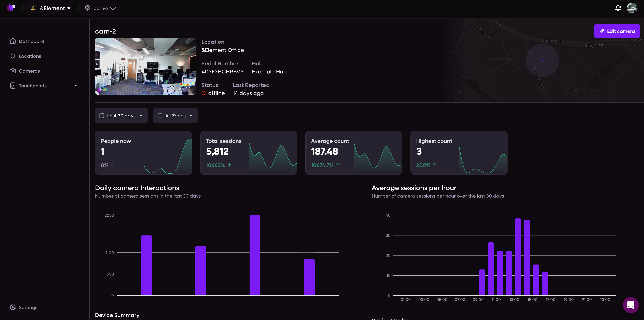Screen dimensions: 644x320
Task: Open the notifications bell icon
Action: [618, 8]
